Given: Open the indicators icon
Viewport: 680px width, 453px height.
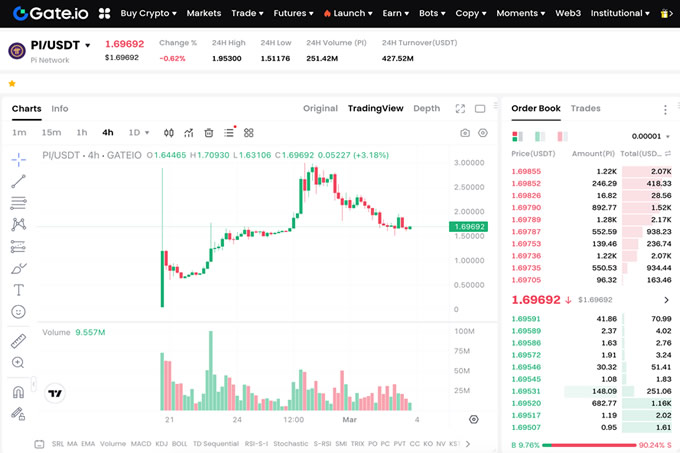Looking at the screenshot, I should coord(189,133).
